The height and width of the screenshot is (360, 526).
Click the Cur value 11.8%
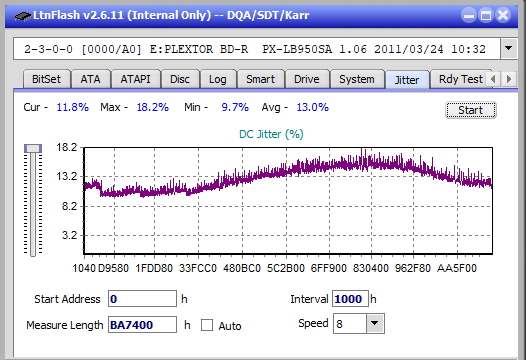pyautogui.click(x=72, y=107)
